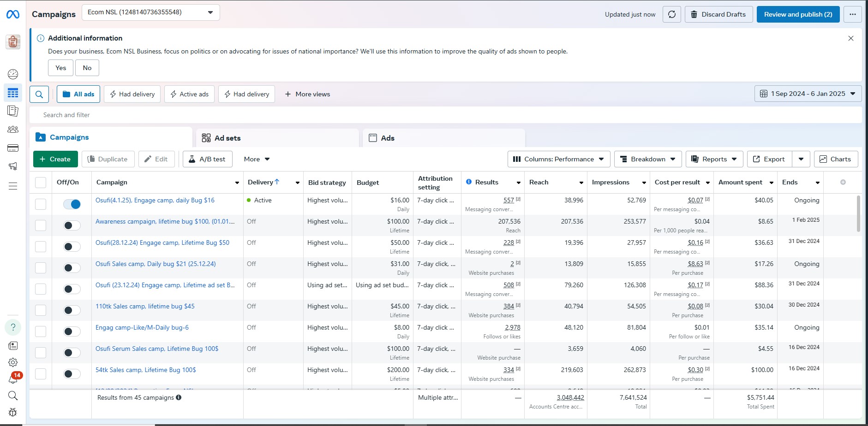Open the All tools hamburger menu
This screenshot has width=868, height=426.
pyautogui.click(x=13, y=186)
